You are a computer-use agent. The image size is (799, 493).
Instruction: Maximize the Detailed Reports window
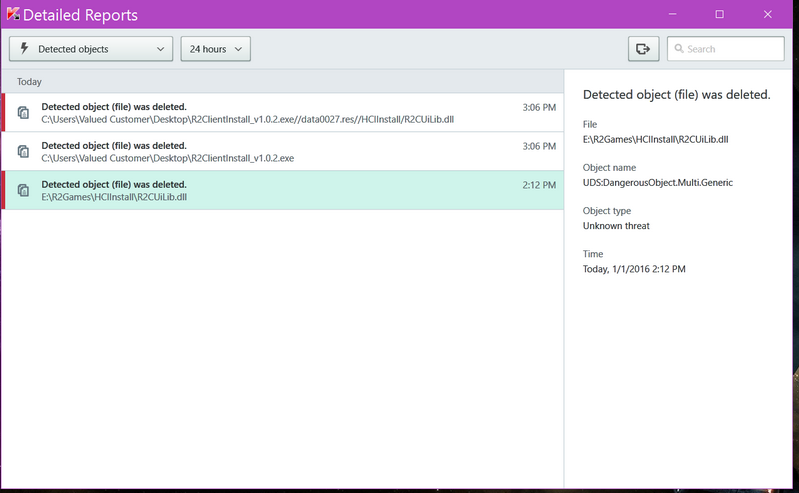(x=719, y=15)
